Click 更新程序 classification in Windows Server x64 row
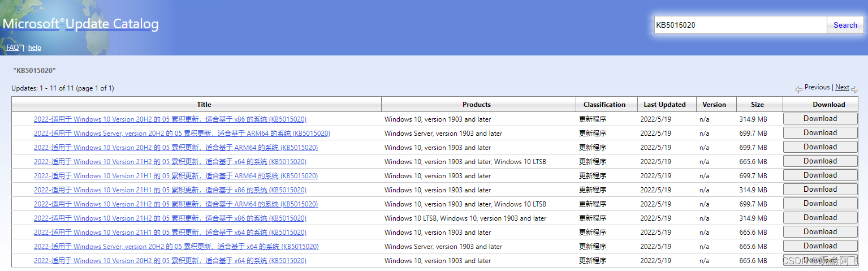Viewport: 868px width, 271px height. pyautogui.click(x=593, y=247)
